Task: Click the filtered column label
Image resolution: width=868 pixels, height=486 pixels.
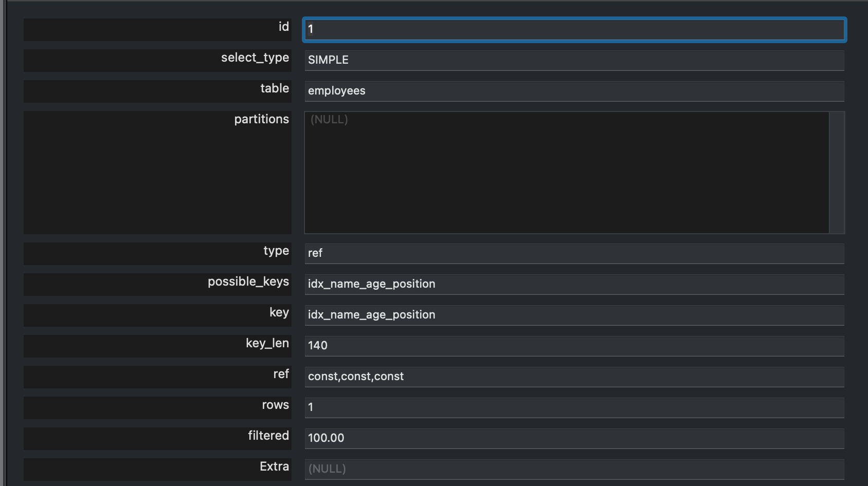Action: 268,436
